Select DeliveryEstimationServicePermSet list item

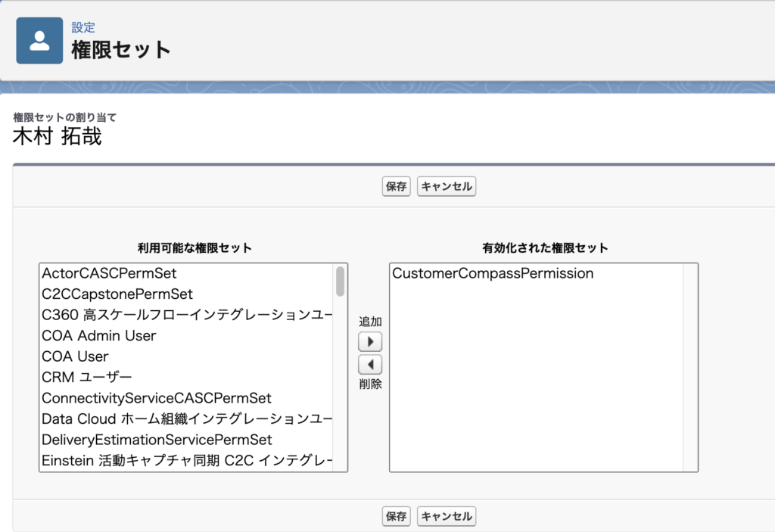(x=157, y=440)
